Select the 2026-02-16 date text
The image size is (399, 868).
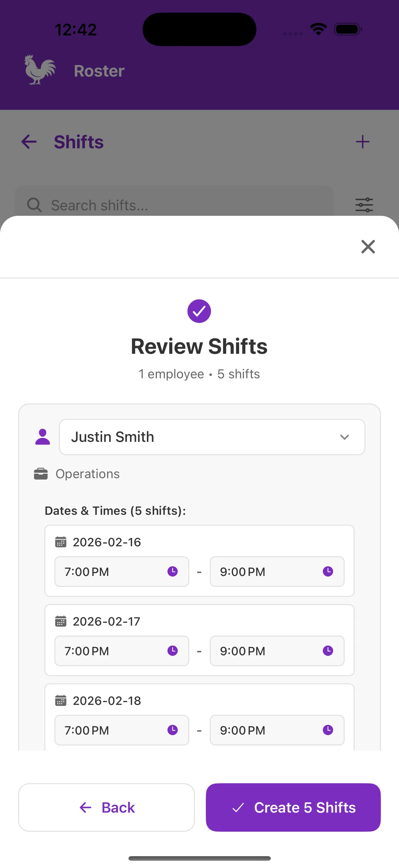107,542
